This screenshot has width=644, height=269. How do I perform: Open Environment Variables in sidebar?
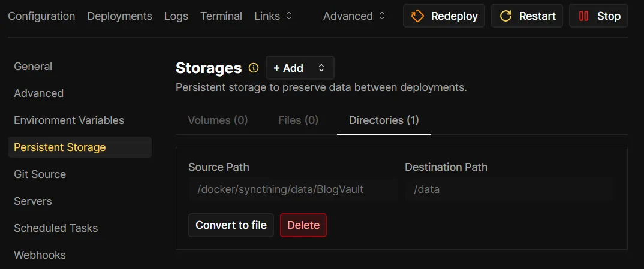tap(69, 120)
